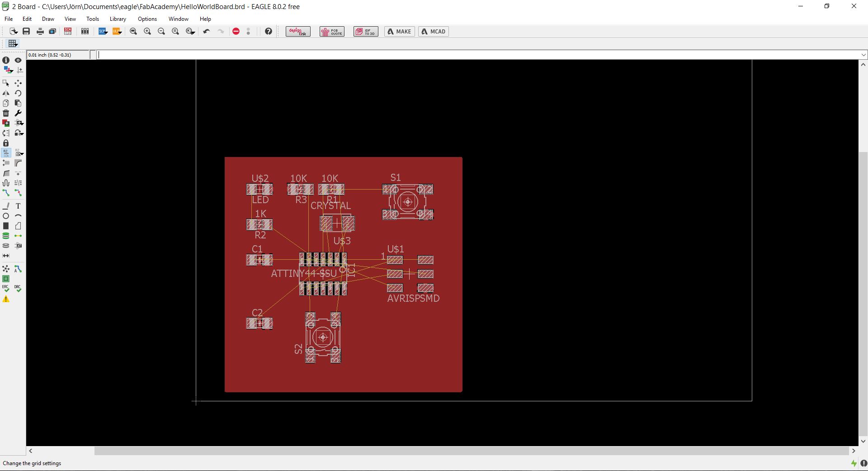Select the Copy tool
868x471 pixels.
[x=6, y=103]
